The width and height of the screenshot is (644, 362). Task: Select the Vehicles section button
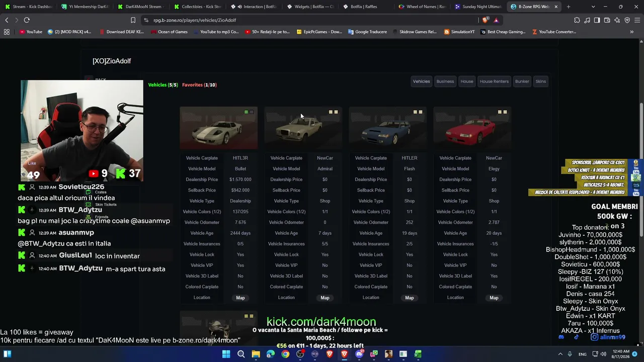[422, 81]
